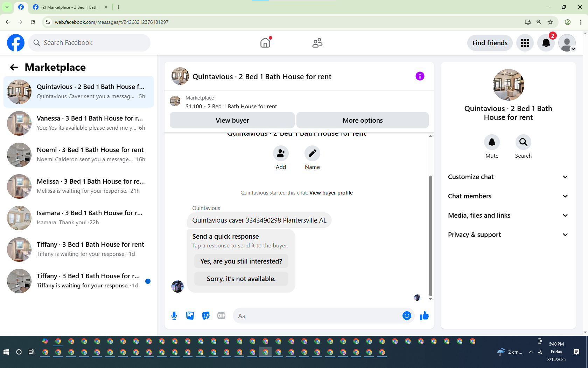Open Windows Start menu
The width and height of the screenshot is (588, 368).
coord(6,352)
